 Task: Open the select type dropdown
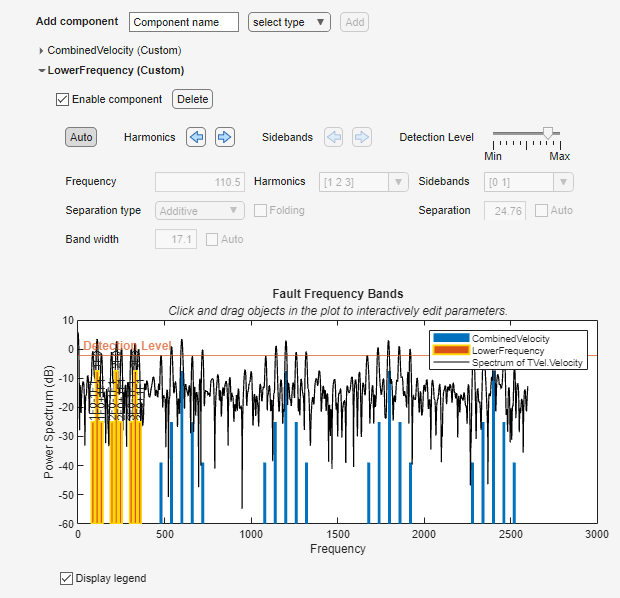coord(289,22)
